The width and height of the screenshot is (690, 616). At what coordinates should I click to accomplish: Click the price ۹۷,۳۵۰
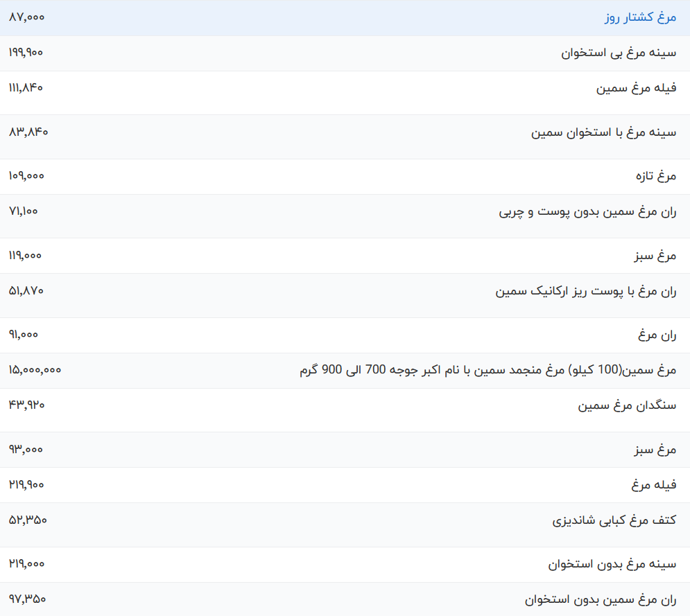27,599
